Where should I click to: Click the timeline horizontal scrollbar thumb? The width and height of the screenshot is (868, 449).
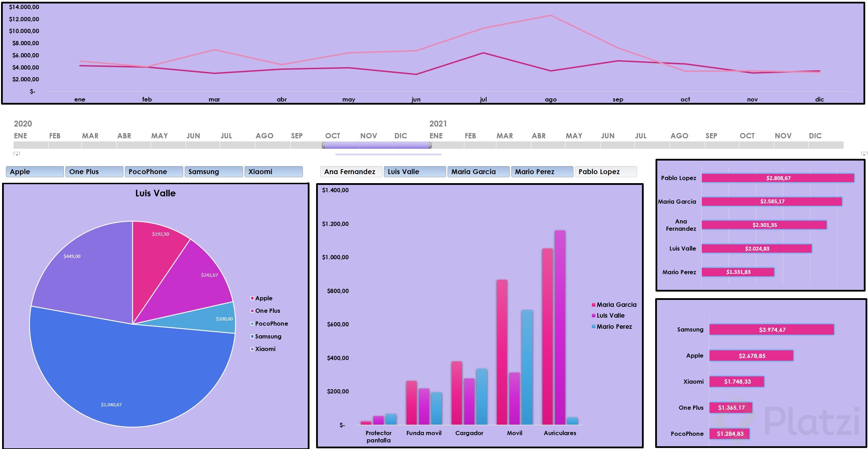pyautogui.click(x=388, y=154)
